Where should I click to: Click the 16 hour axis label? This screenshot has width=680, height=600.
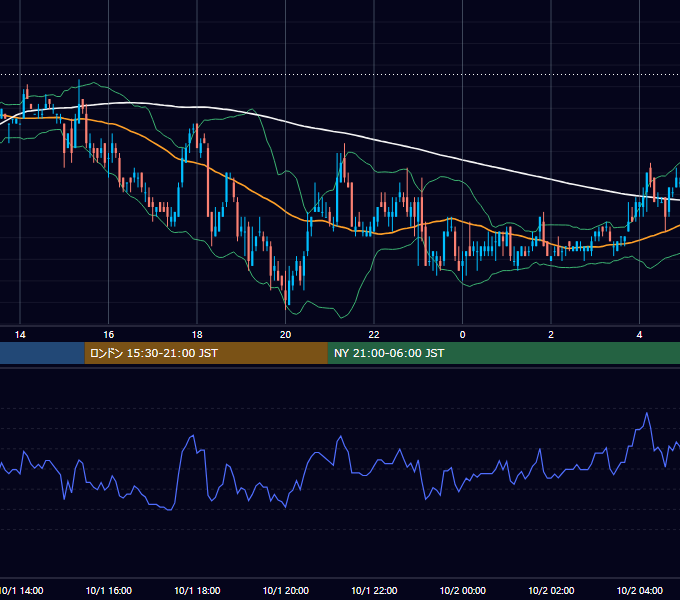click(108, 335)
